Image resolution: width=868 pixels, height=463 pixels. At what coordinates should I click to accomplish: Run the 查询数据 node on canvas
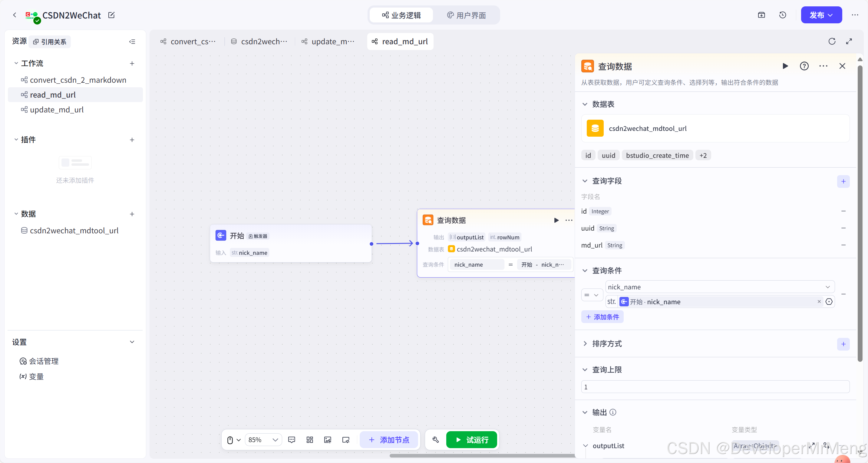point(556,220)
